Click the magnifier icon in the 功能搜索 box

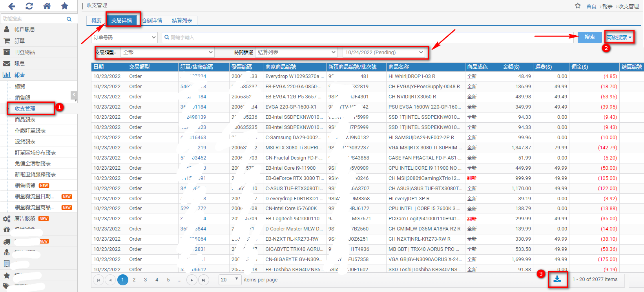(x=69, y=19)
